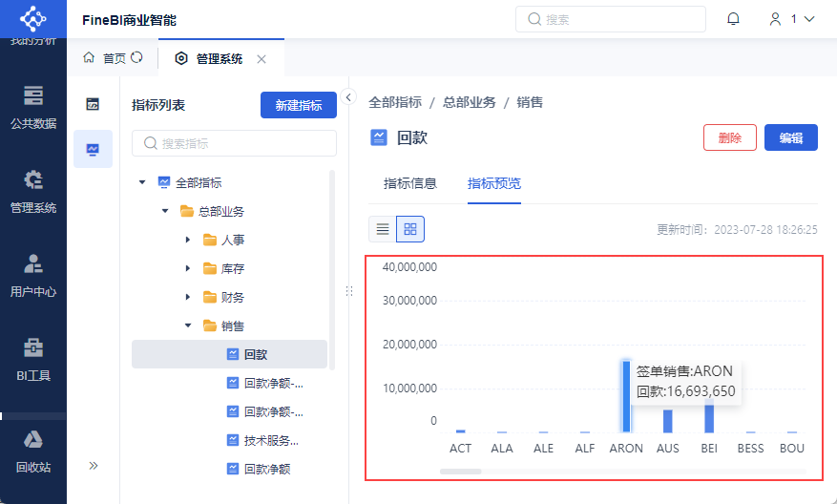The height and width of the screenshot is (504, 837).
Task: Switch to the 指标信息 tab
Action: pyautogui.click(x=409, y=183)
